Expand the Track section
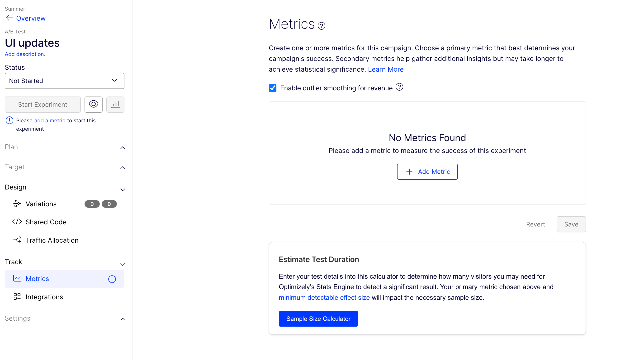This screenshot has width=644, height=360. (x=123, y=264)
